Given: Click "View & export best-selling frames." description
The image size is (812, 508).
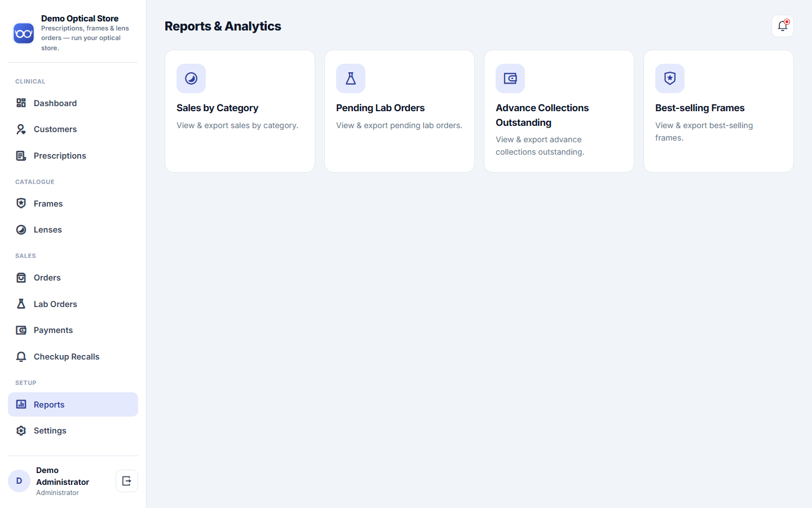Looking at the screenshot, I should (704, 132).
